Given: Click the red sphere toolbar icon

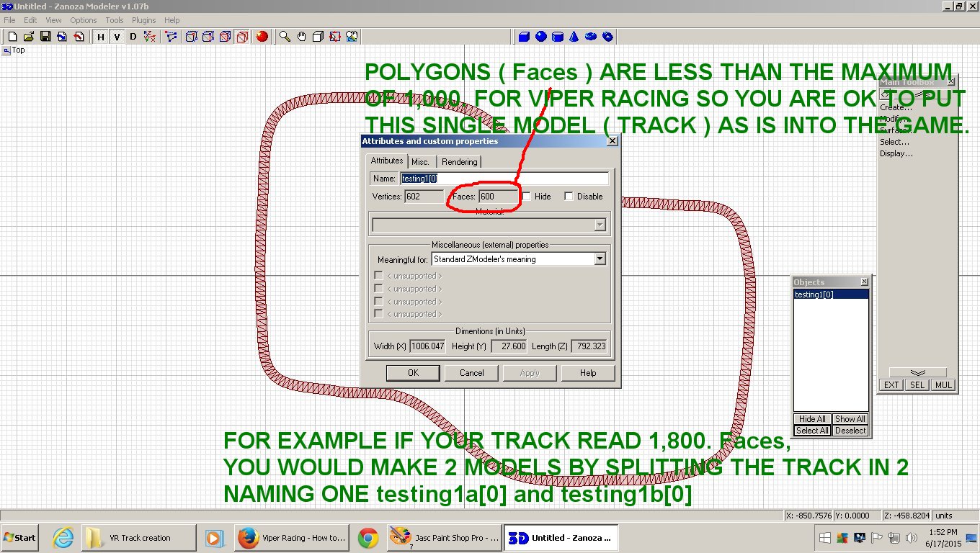Looking at the screenshot, I should click(x=262, y=37).
